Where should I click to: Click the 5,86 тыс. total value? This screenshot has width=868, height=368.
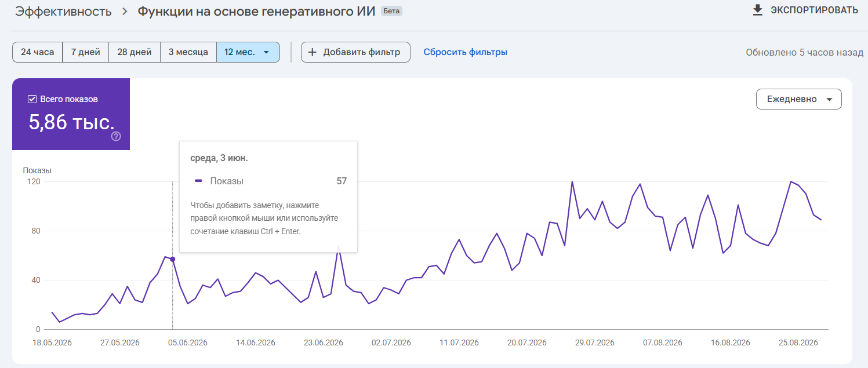pos(71,122)
